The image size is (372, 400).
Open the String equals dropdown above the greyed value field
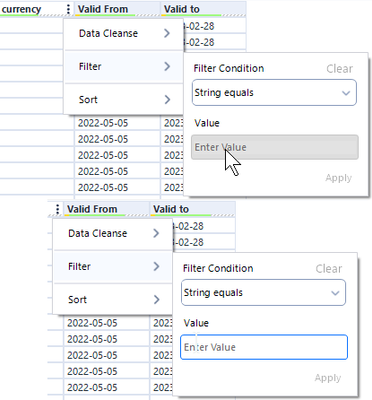point(274,93)
